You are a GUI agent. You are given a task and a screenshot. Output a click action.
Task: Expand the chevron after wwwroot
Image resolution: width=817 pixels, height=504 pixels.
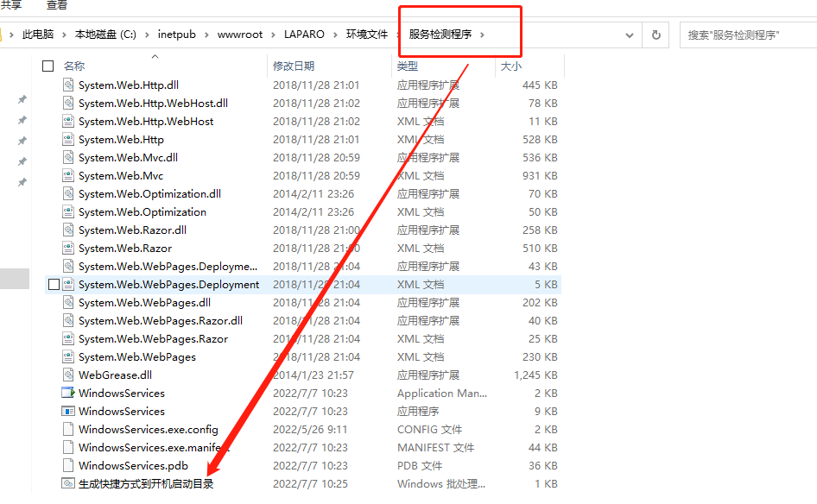coord(274,35)
